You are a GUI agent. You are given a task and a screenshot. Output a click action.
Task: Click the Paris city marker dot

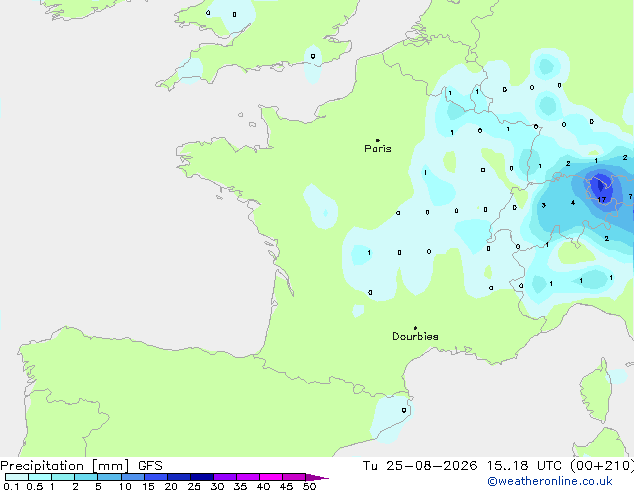(378, 140)
